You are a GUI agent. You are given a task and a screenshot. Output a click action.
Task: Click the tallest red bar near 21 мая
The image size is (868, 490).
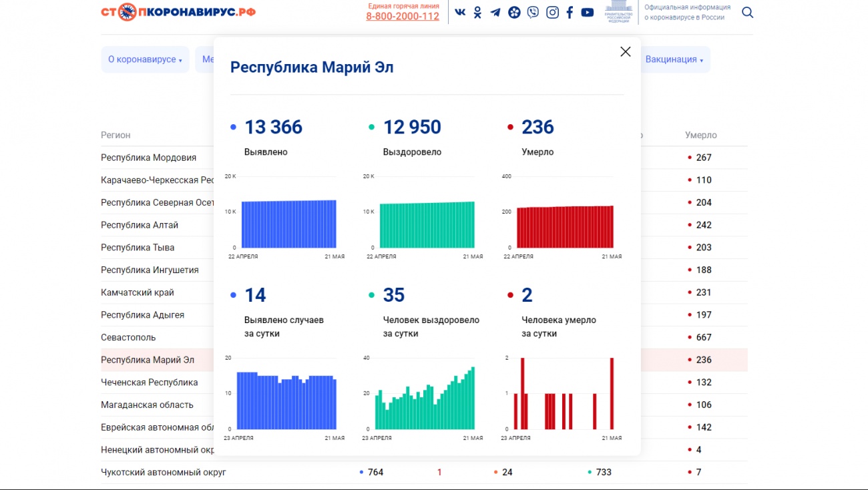coord(612,394)
